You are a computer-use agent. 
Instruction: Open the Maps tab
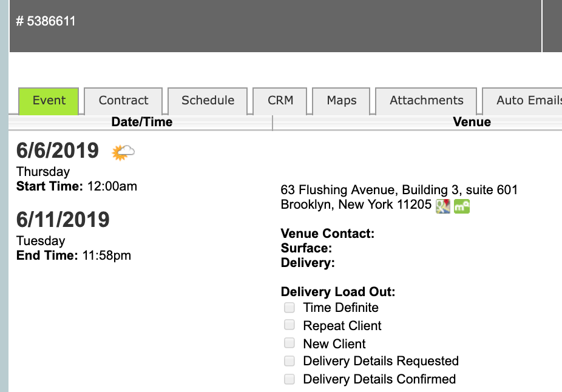point(342,101)
